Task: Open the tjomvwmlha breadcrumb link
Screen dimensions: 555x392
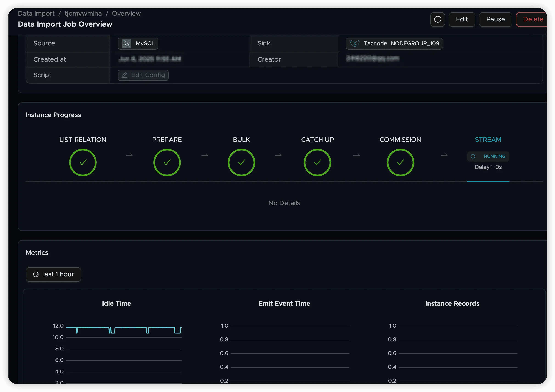Action: [83, 14]
